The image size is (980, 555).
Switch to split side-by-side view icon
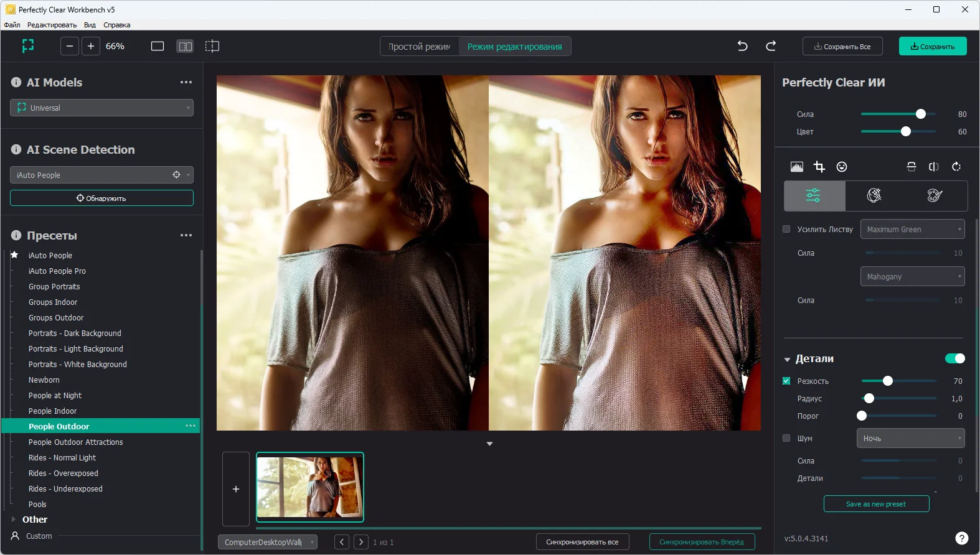pos(185,46)
